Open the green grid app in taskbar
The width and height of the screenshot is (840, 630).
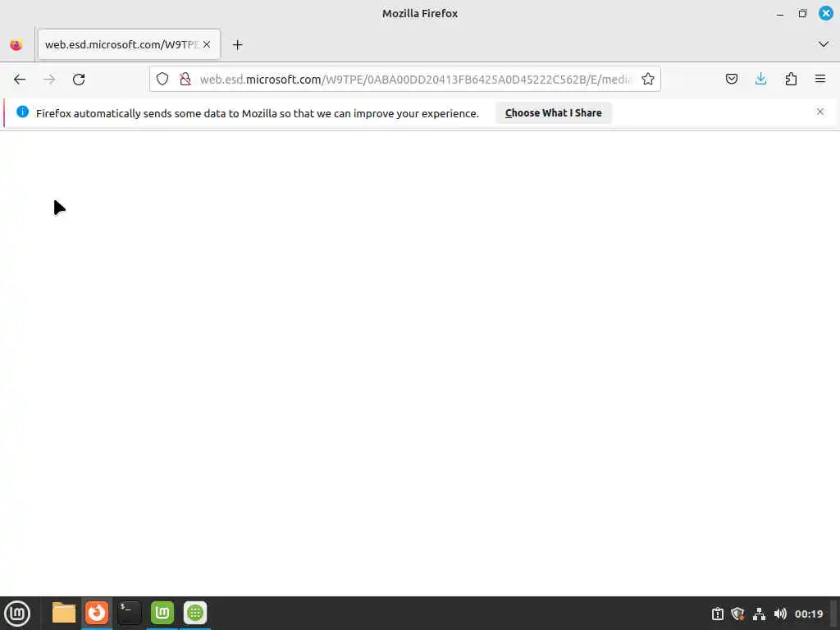click(x=195, y=613)
